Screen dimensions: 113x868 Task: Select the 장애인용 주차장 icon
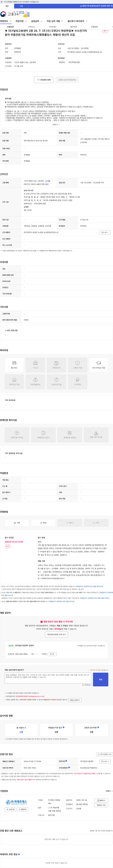pos(17,435)
